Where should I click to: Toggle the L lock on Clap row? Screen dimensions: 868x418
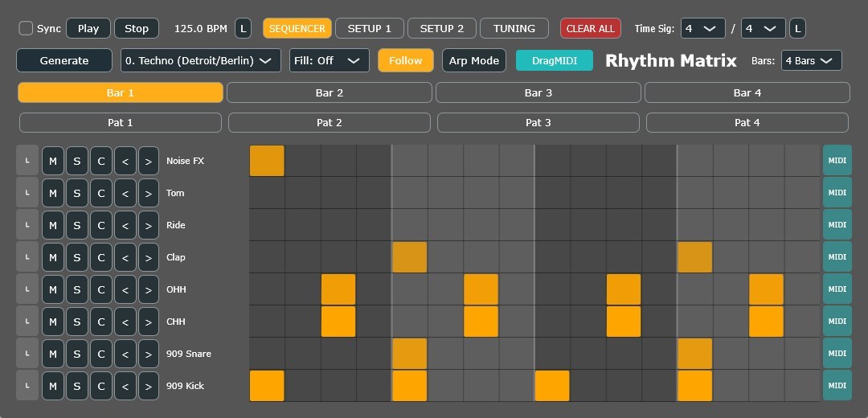(27, 257)
